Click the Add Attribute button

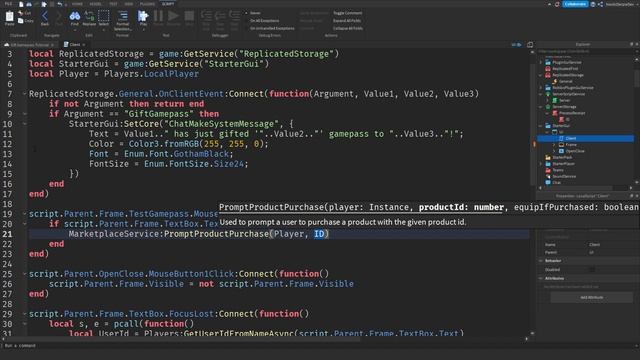(591, 298)
